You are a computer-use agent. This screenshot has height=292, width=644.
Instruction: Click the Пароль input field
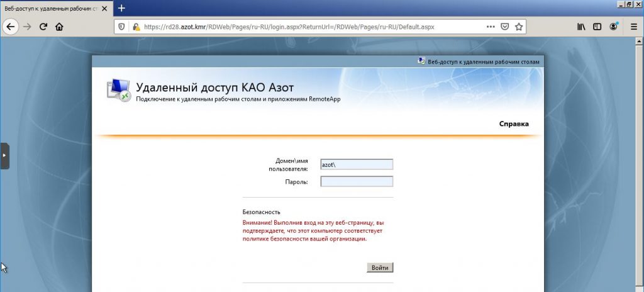pos(357,181)
